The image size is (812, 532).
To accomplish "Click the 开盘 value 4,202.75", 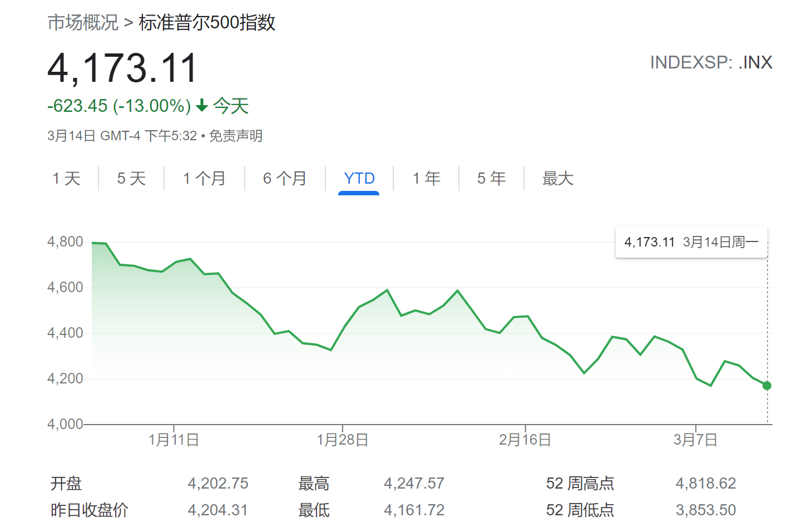I will 218,483.
